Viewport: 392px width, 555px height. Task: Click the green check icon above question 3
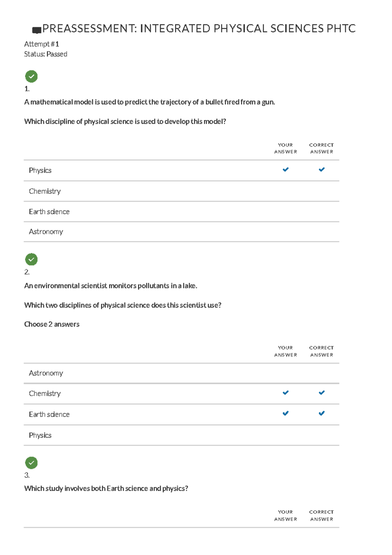[x=31, y=462]
